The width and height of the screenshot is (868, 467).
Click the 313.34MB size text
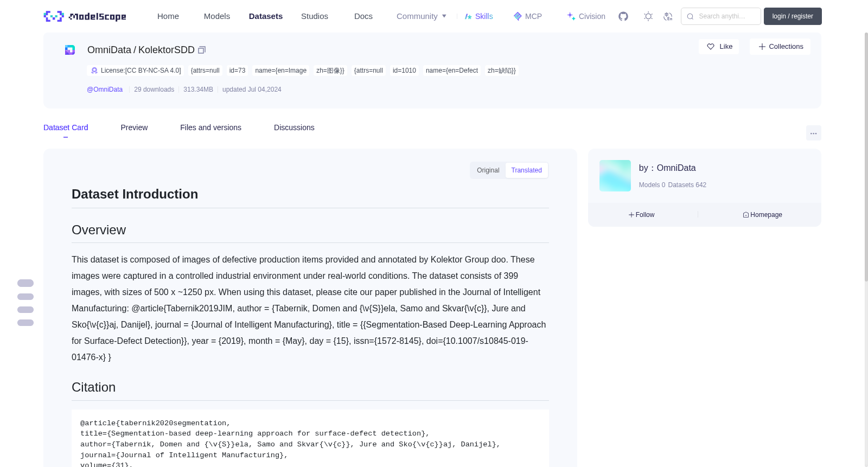[198, 89]
